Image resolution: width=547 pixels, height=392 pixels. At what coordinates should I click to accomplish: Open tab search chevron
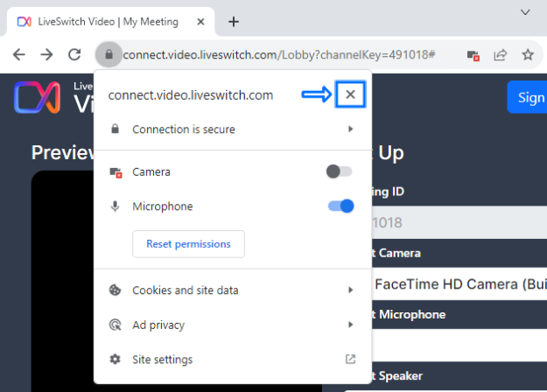(x=525, y=12)
